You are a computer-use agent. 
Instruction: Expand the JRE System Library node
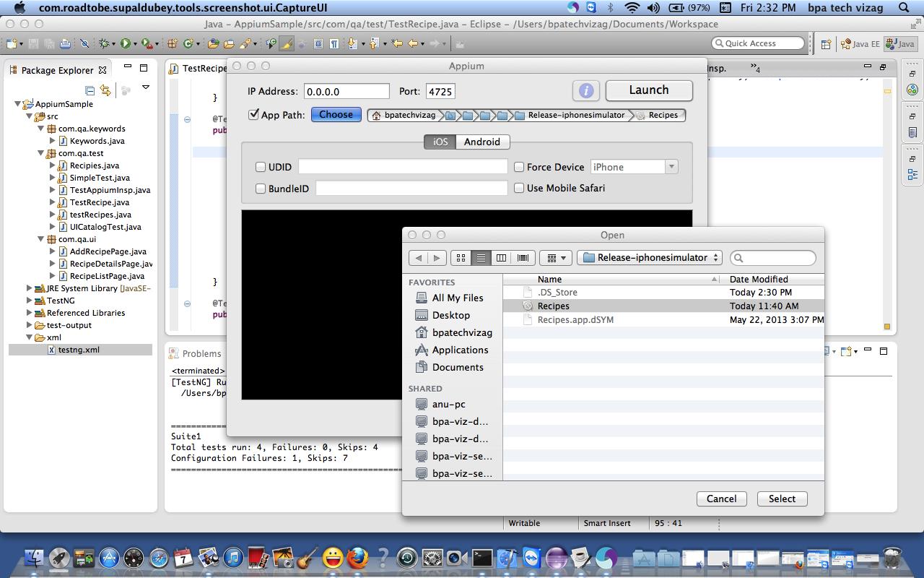30,288
